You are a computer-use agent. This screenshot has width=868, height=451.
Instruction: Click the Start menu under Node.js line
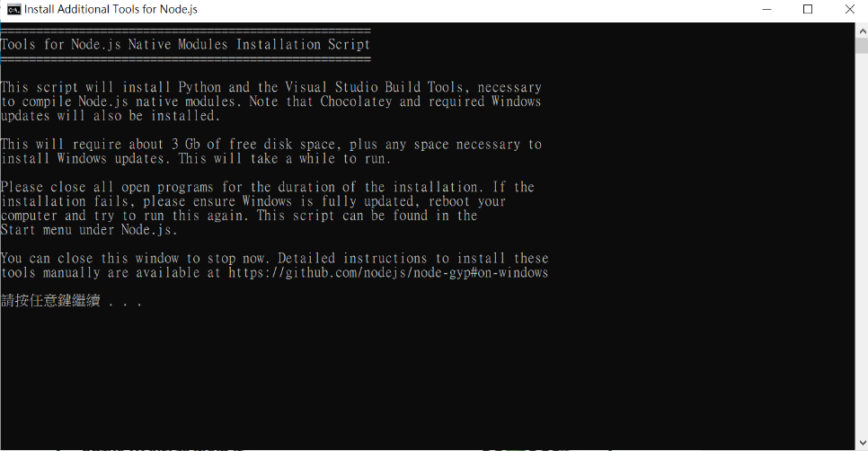point(89,230)
